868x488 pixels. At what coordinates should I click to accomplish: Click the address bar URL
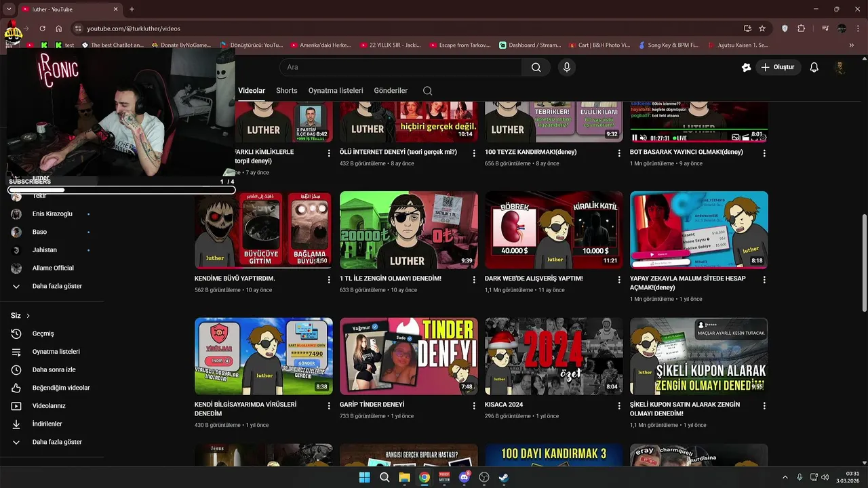(134, 28)
